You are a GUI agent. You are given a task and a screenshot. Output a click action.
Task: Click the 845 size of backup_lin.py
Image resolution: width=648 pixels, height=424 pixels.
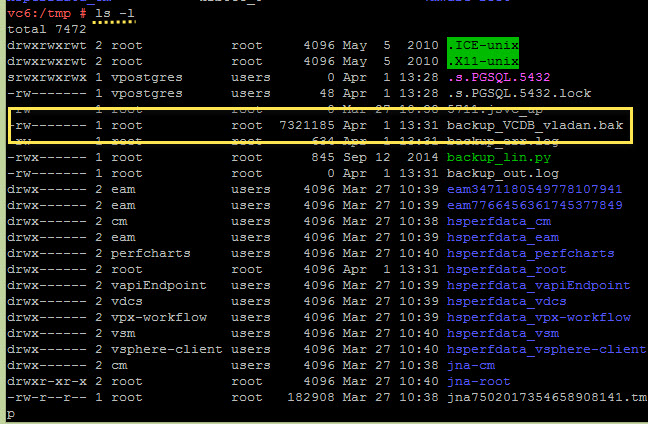(323, 157)
